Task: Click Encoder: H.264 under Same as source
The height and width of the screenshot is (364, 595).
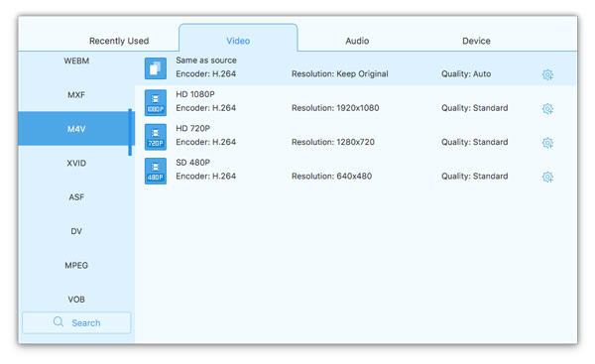Action: pyautogui.click(x=205, y=73)
